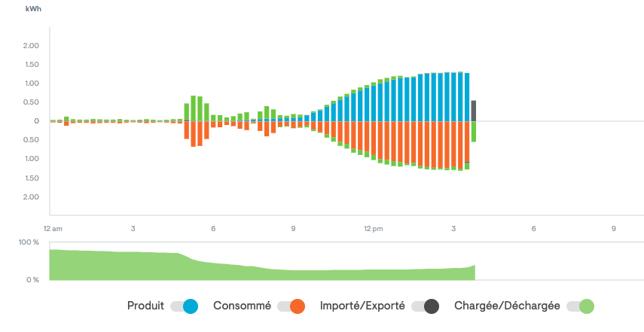Select the "Chargée/Déchargée" legend label
This screenshot has height=332, width=644.
tap(507, 306)
